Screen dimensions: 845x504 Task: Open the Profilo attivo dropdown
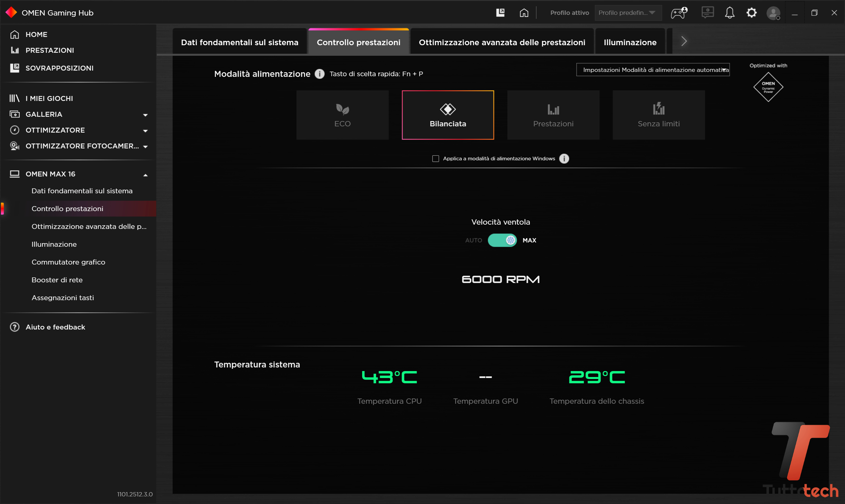(x=627, y=13)
